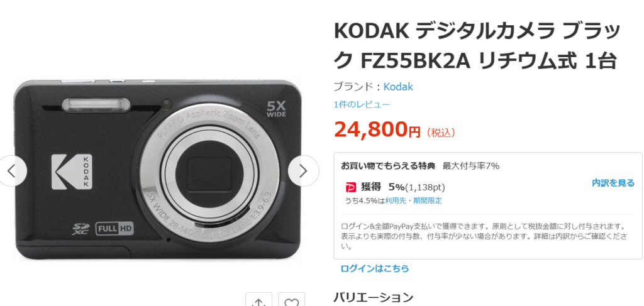Open the 1件のレビュー review link

click(x=362, y=104)
